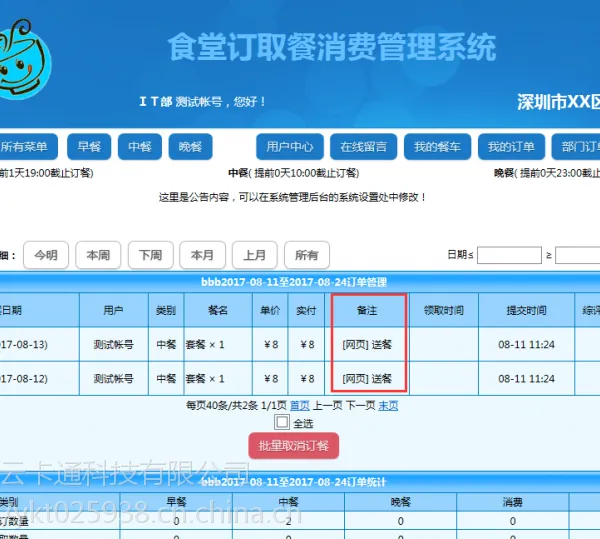Open 在线留言 page
The height and width of the screenshot is (539, 600).
[x=364, y=147]
